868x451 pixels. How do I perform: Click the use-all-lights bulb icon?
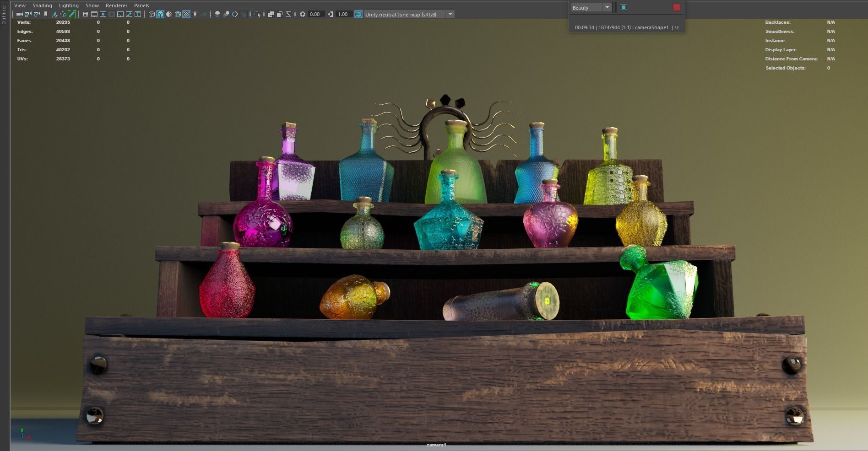[195, 14]
